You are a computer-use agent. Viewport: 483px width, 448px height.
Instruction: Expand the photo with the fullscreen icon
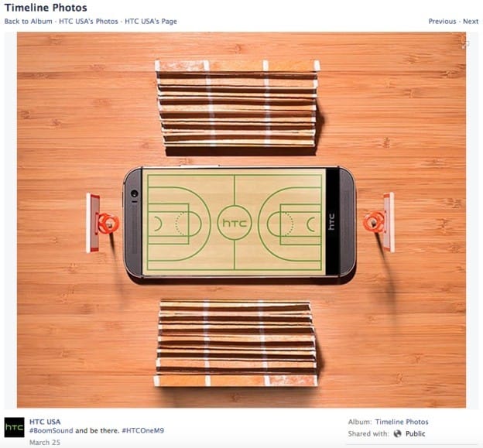pyautogui.click(x=465, y=44)
